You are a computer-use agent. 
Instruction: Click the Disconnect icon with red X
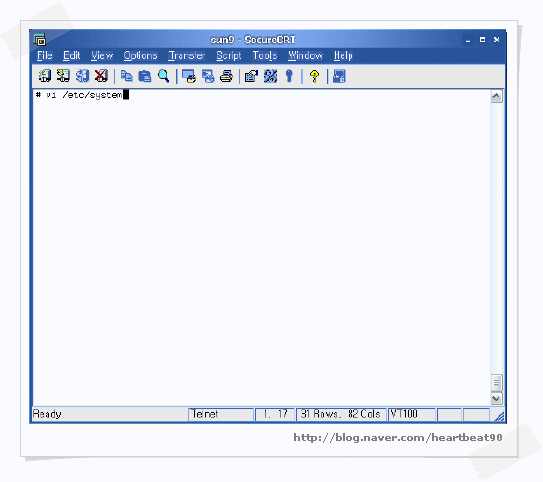pos(101,76)
